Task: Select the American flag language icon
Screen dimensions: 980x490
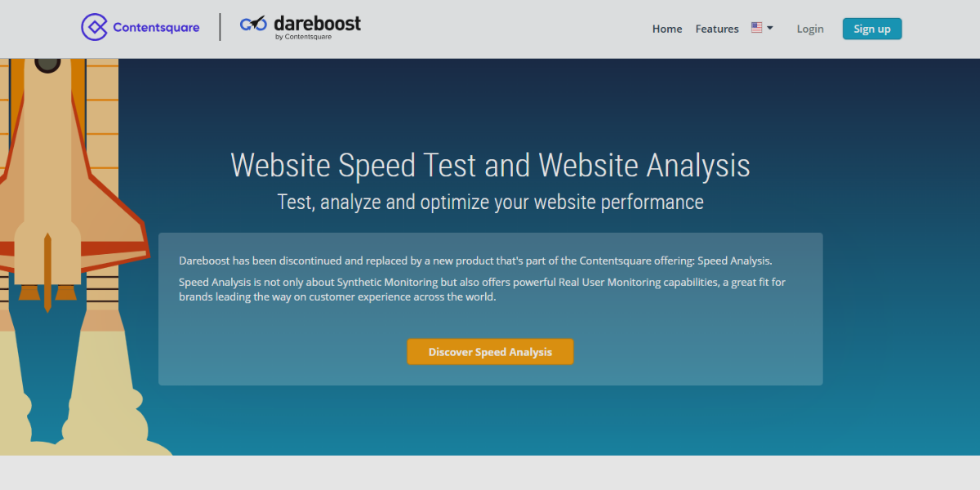Action: tap(757, 26)
